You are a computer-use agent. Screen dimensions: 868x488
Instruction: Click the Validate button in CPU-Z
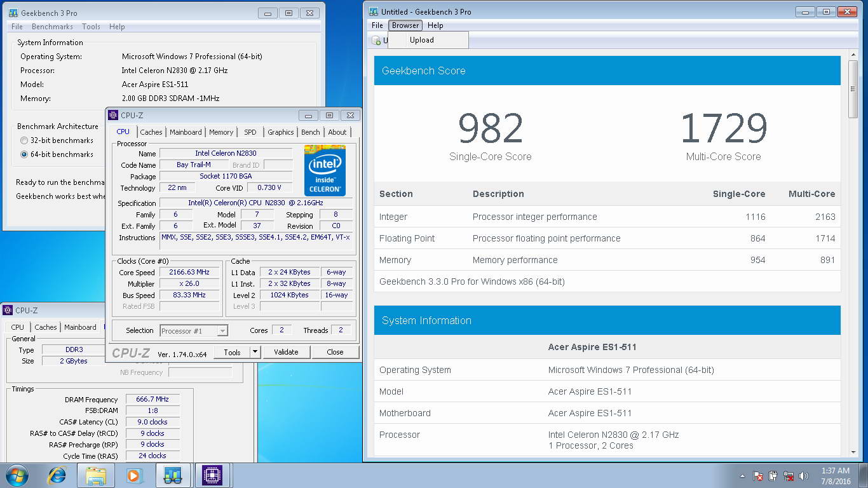click(286, 352)
